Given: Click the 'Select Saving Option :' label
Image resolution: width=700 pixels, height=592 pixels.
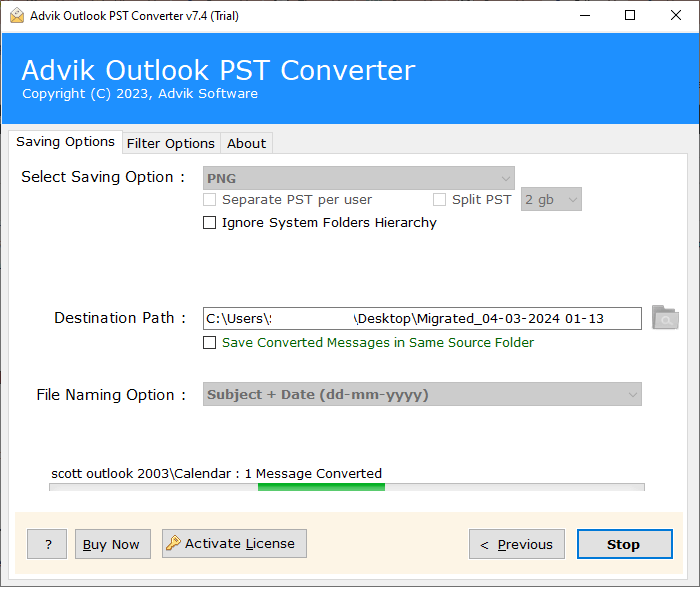Looking at the screenshot, I should (103, 177).
